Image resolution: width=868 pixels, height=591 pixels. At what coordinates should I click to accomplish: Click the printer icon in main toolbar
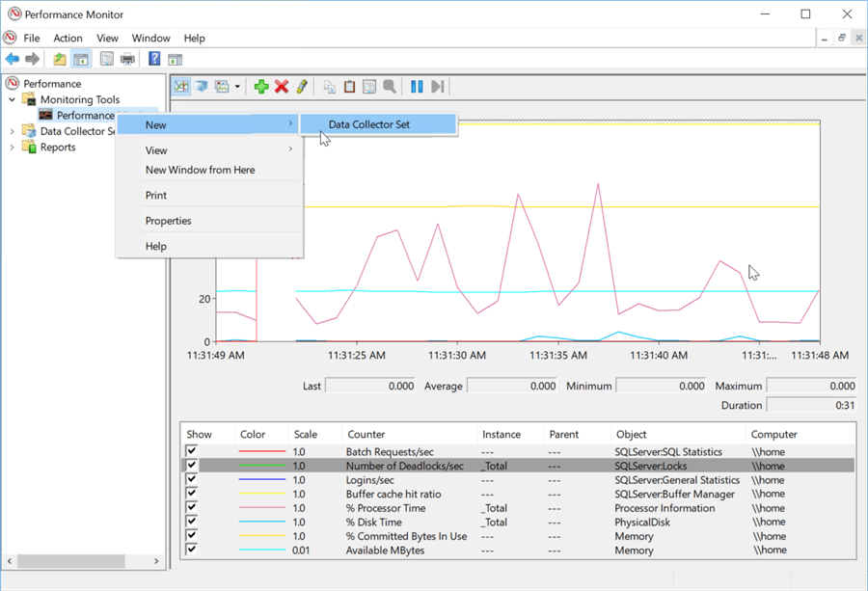pyautogui.click(x=127, y=59)
